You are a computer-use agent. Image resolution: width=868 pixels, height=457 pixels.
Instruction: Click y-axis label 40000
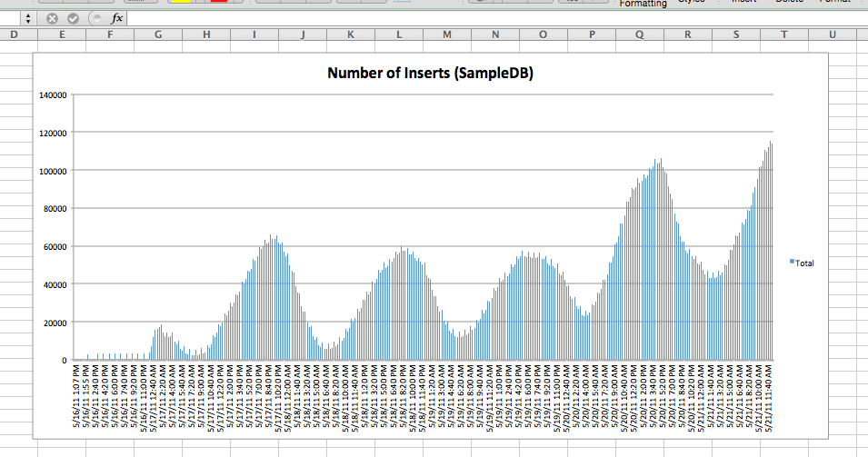tap(55, 285)
